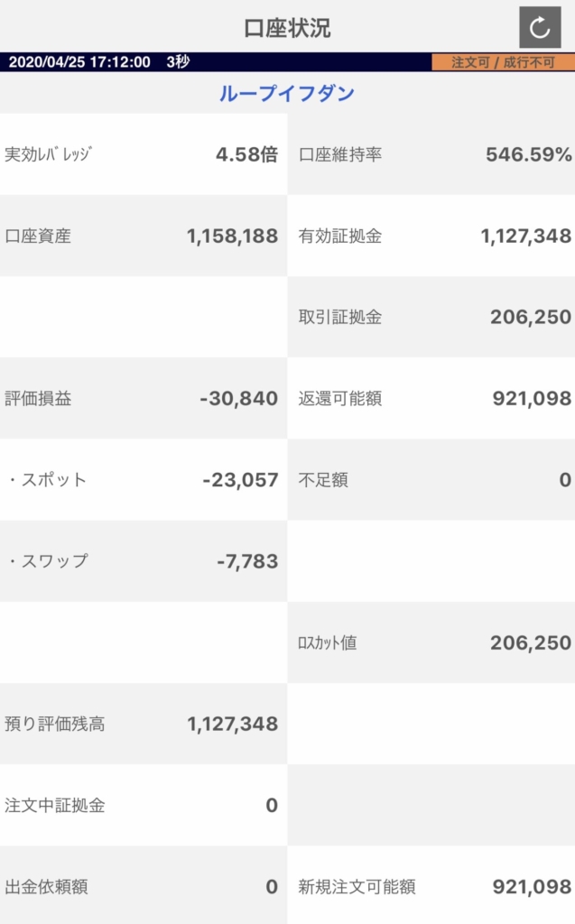Select the ロスカット値 206,250 cell

(431, 642)
